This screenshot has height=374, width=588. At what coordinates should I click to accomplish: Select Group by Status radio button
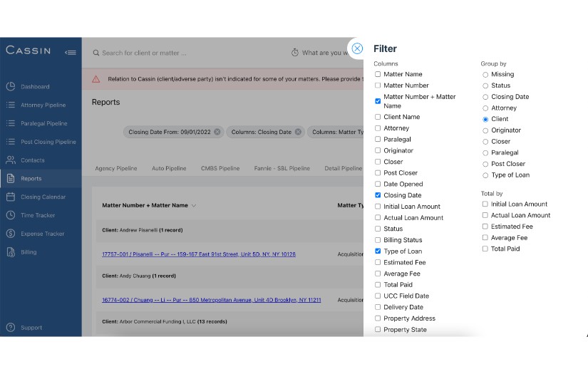(x=485, y=85)
